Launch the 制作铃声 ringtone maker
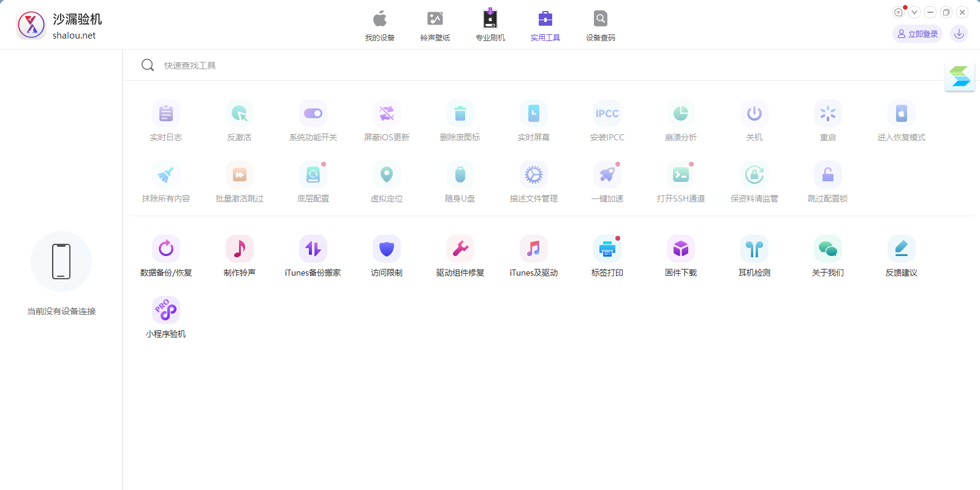Image resolution: width=980 pixels, height=490 pixels. 240,249
